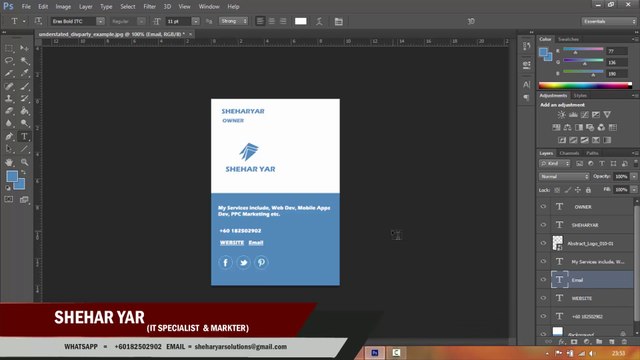Click the text color swatch in options bar
This screenshot has width=640, height=360.
tap(300, 21)
